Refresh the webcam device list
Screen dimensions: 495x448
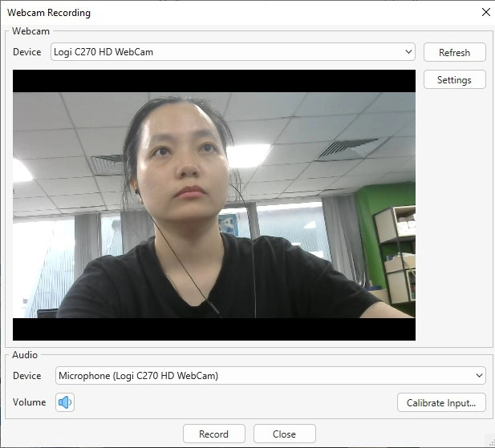point(454,52)
